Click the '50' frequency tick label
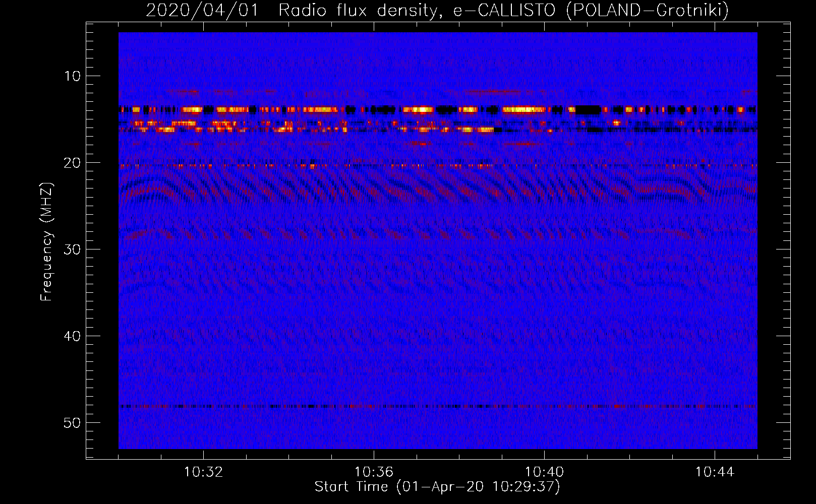This screenshot has height=504, width=816. (73, 423)
